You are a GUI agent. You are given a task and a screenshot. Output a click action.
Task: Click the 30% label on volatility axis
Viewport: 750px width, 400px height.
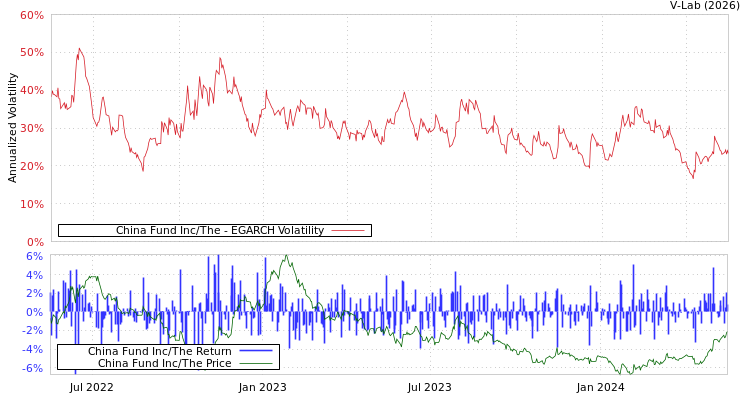pyautogui.click(x=31, y=128)
